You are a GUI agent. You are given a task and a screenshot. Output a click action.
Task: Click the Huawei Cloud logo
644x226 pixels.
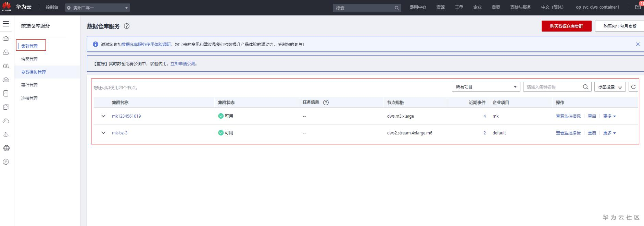point(7,7)
